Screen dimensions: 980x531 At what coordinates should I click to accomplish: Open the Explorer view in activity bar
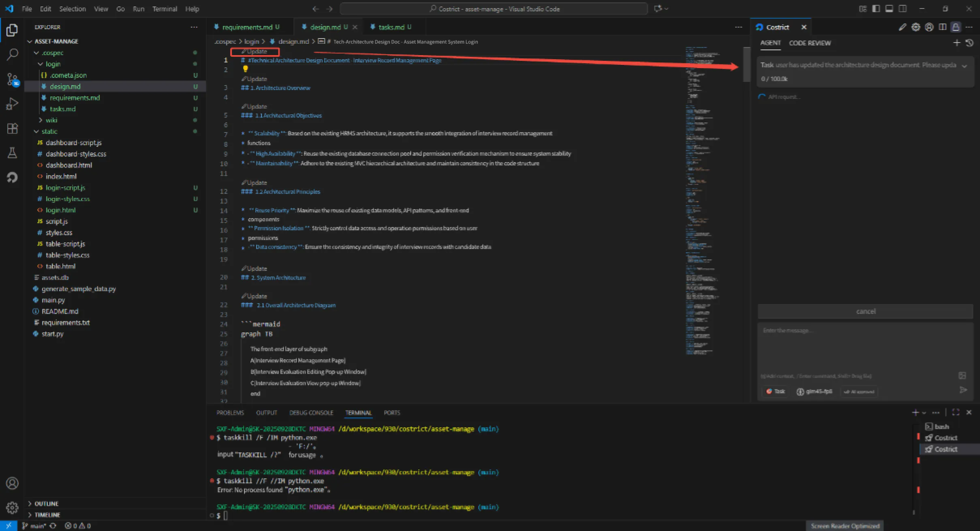12,30
